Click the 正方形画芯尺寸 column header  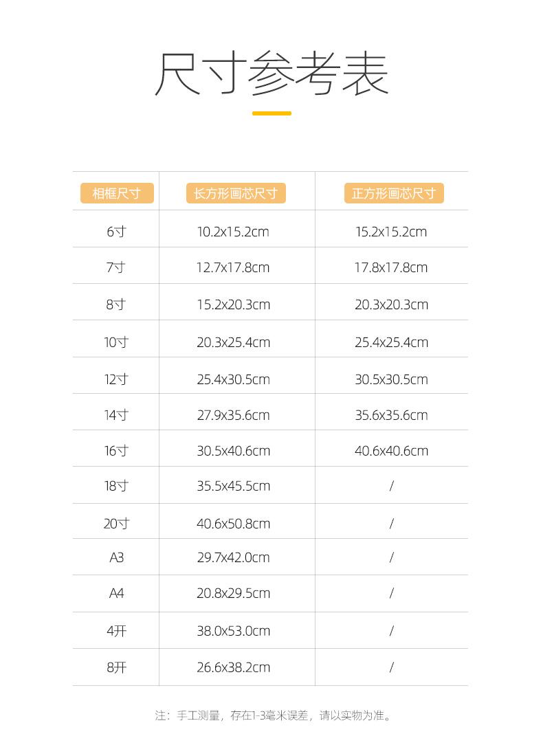point(394,193)
